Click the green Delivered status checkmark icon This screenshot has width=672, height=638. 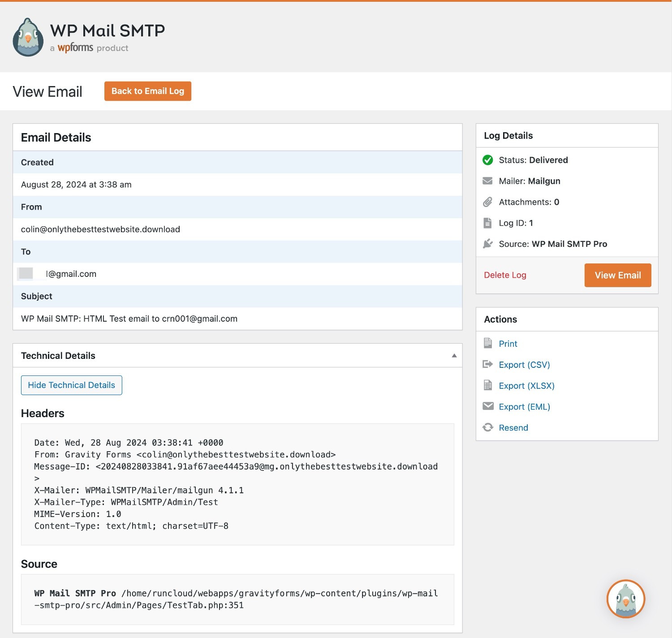[487, 160]
